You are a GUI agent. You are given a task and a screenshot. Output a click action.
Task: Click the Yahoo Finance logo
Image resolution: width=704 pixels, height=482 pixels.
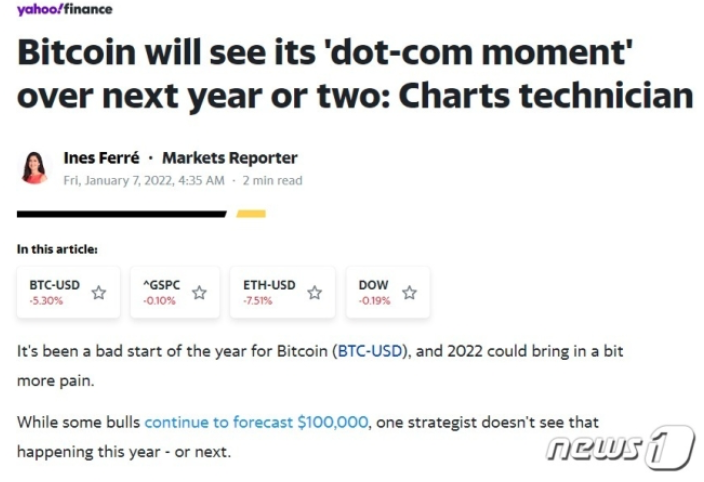tap(64, 10)
